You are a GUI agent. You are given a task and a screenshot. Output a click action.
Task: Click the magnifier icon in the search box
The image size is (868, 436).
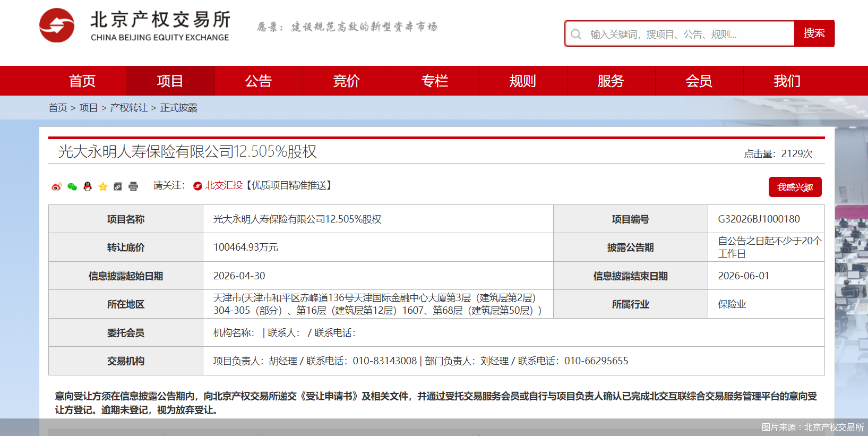[576, 34]
